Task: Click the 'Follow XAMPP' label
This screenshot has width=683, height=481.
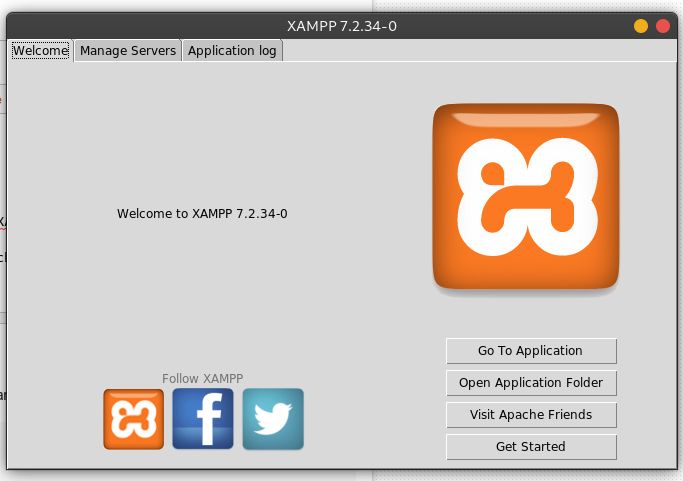Action: click(x=203, y=378)
